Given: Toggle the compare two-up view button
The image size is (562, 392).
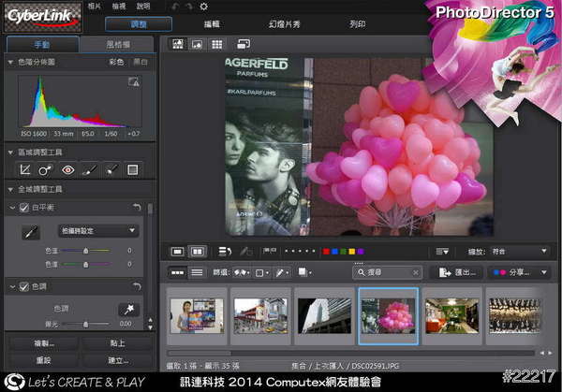Looking at the screenshot, I should 198,252.
